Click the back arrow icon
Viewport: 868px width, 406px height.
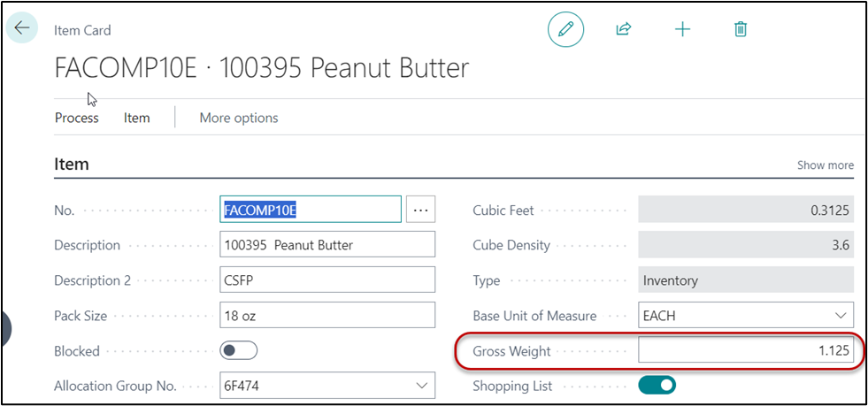pos(22,28)
